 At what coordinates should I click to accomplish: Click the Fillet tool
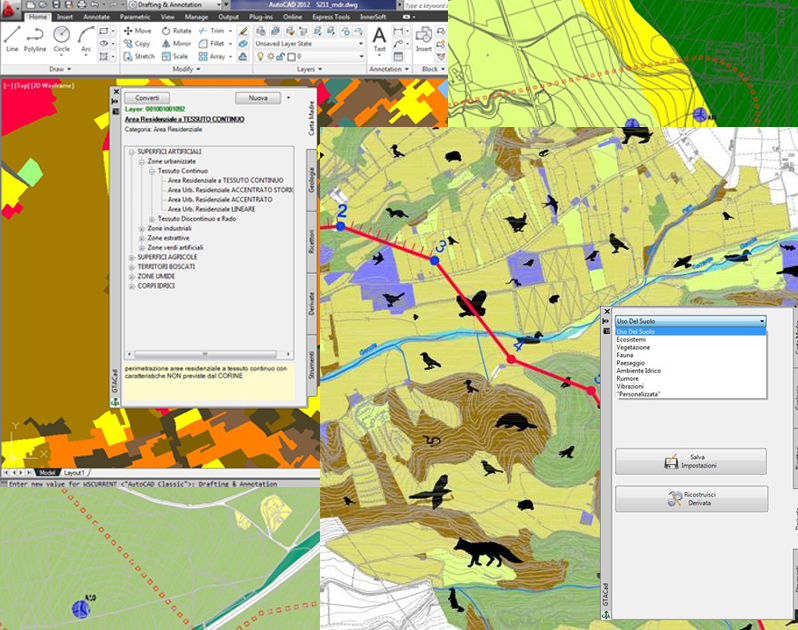(212, 44)
